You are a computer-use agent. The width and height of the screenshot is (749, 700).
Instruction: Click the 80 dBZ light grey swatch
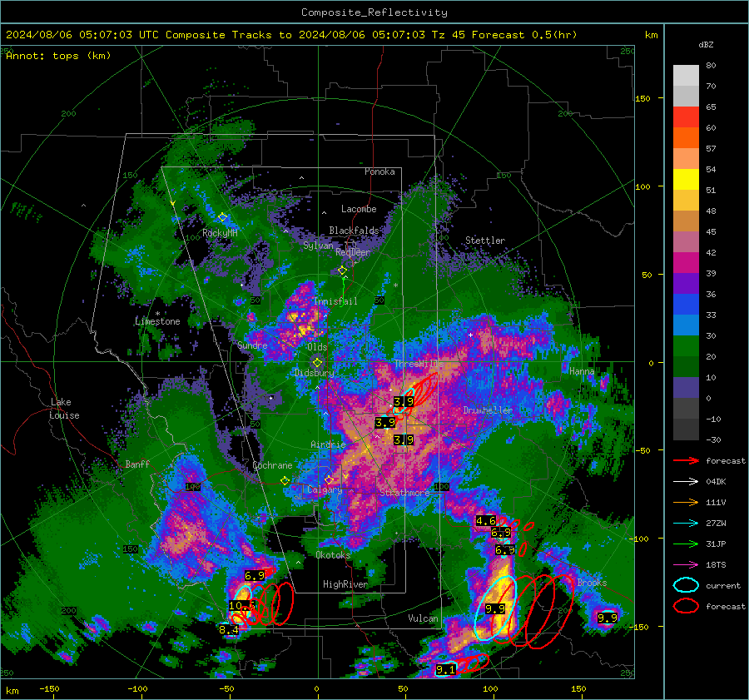click(686, 75)
